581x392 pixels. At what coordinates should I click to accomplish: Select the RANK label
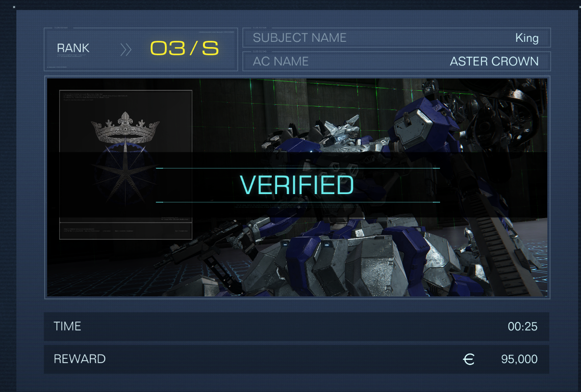click(73, 48)
